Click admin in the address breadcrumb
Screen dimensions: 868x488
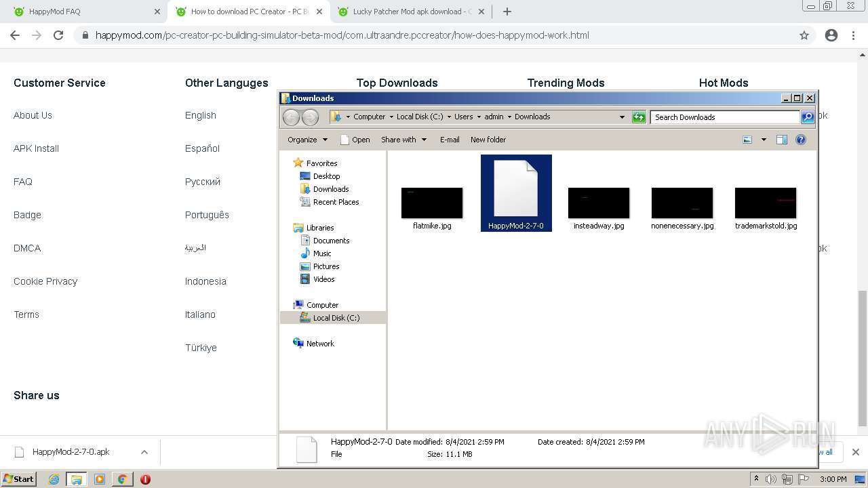(494, 117)
